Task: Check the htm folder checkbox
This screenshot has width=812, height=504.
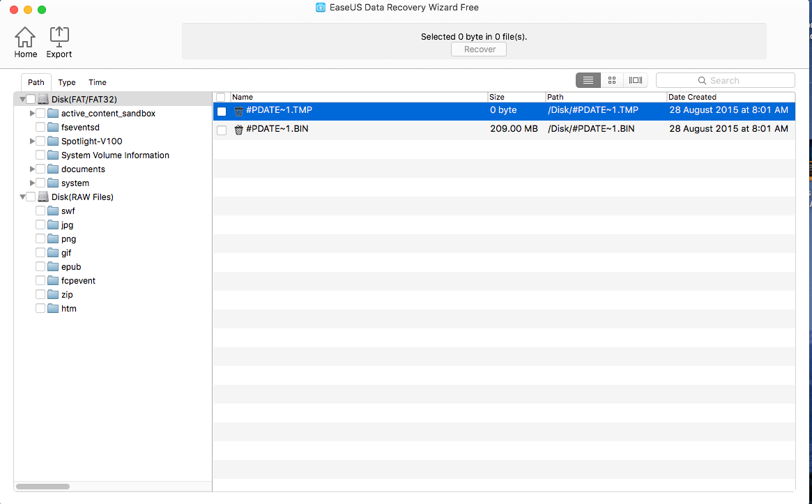Action: (x=40, y=309)
